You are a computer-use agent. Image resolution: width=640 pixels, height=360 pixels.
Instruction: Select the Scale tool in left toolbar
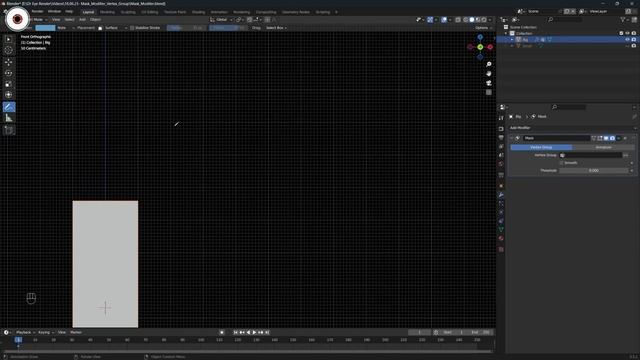(9, 84)
